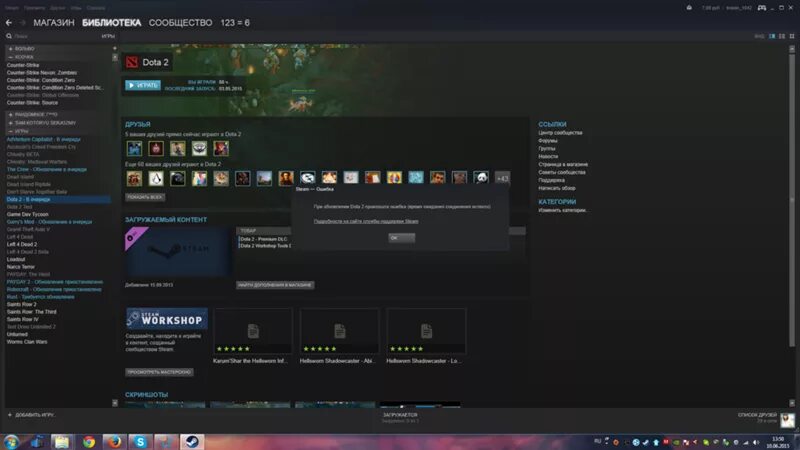Click ПРОСМОТРЕТЬ МАСТЕРСКУЮ button
The height and width of the screenshot is (450, 800).
pos(159,372)
